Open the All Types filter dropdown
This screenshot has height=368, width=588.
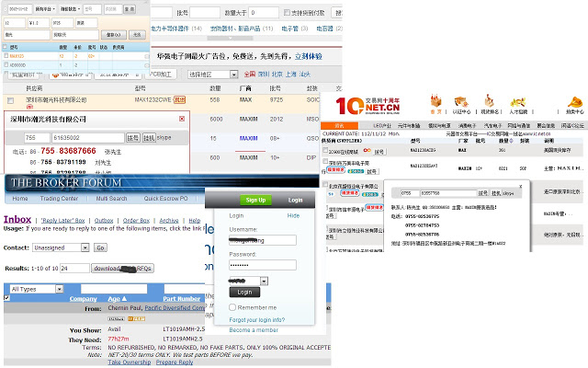pos(37,289)
